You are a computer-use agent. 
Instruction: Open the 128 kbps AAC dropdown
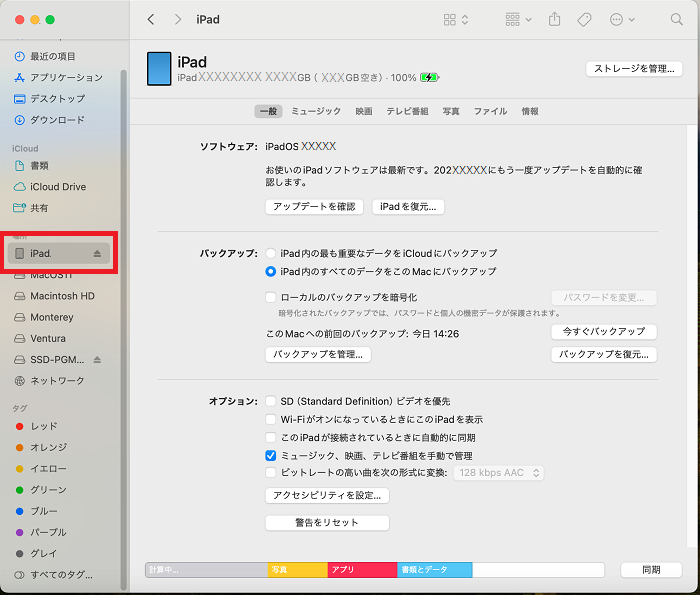tap(499, 473)
